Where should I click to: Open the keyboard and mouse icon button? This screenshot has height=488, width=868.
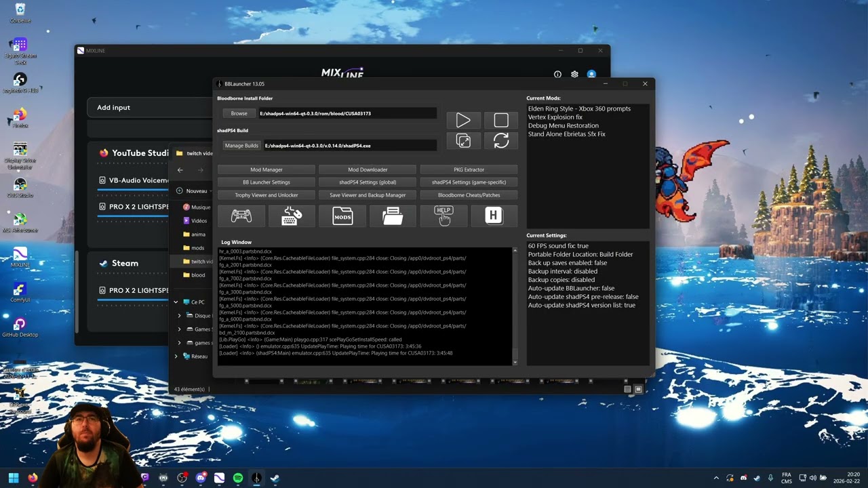(x=292, y=216)
